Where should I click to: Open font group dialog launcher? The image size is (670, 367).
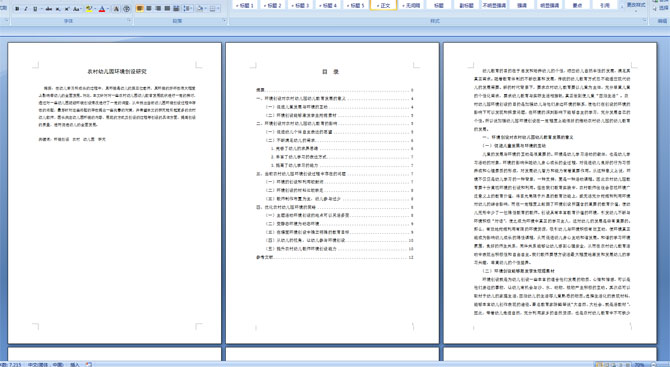(129, 20)
